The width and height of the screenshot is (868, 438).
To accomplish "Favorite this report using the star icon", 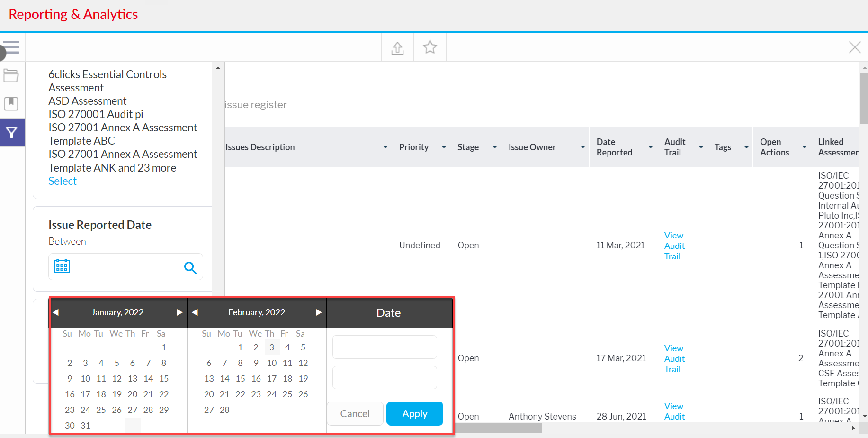I will point(430,47).
